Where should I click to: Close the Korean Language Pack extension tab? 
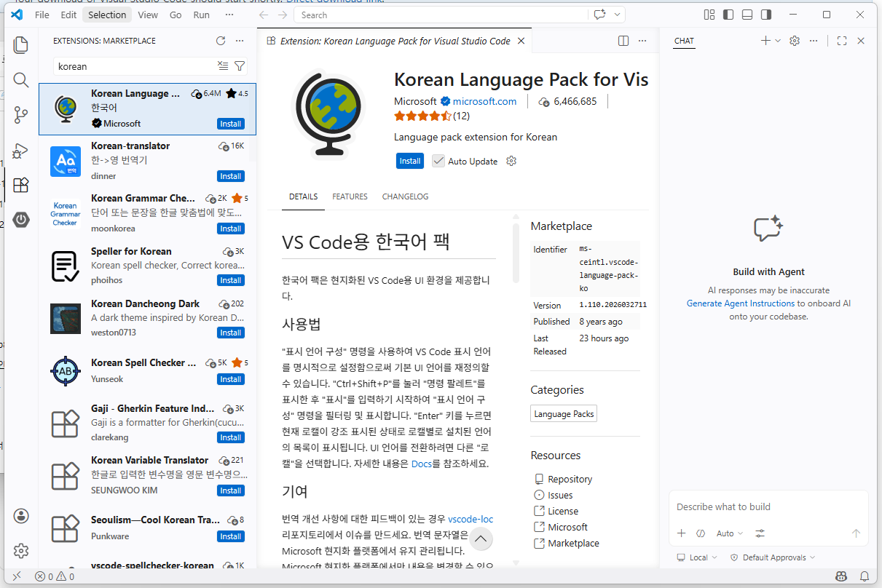[521, 41]
